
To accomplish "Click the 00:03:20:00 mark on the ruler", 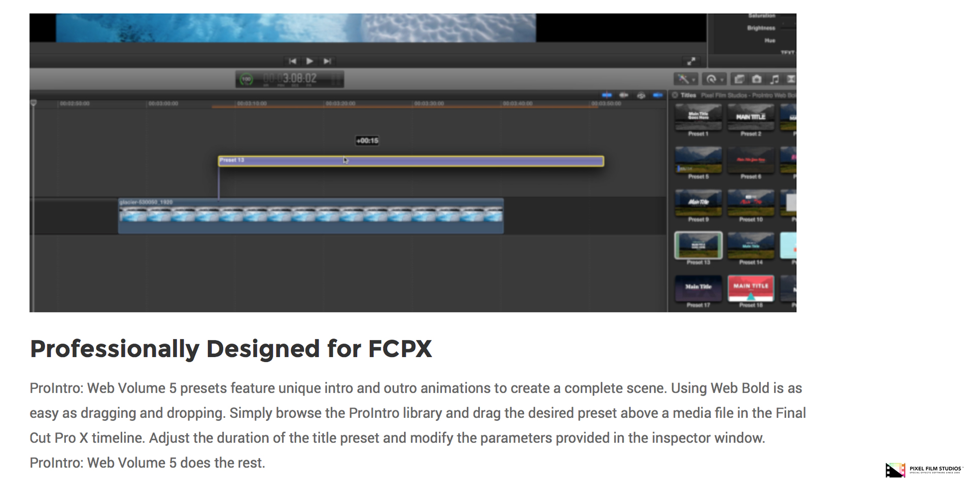I will (340, 103).
